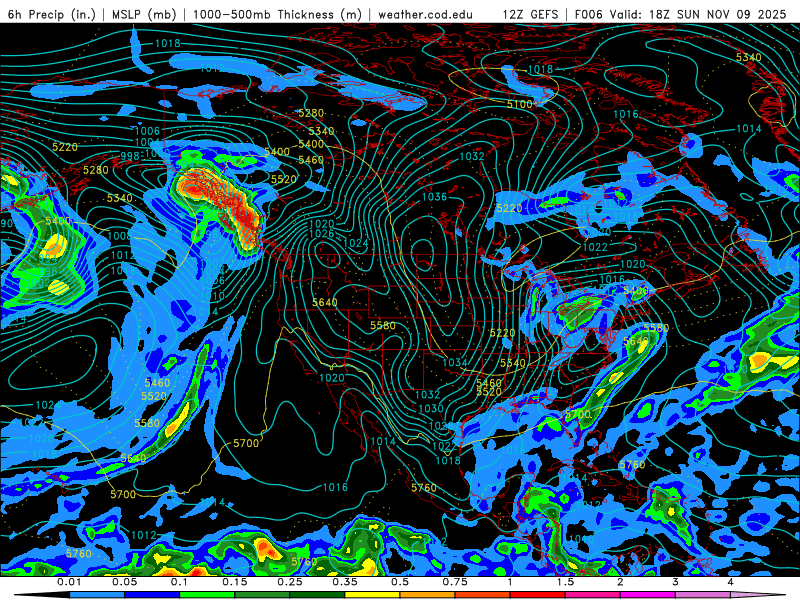
Task: Click the 0.01 legend value
Action: coord(69,582)
